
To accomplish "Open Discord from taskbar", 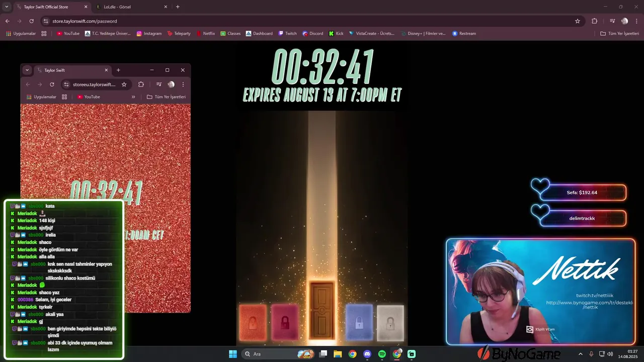I will [367, 354].
